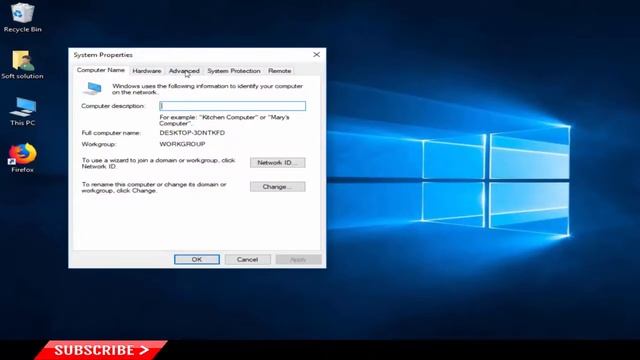Focus the Computer description input field
The height and width of the screenshot is (360, 640).
tap(232, 106)
